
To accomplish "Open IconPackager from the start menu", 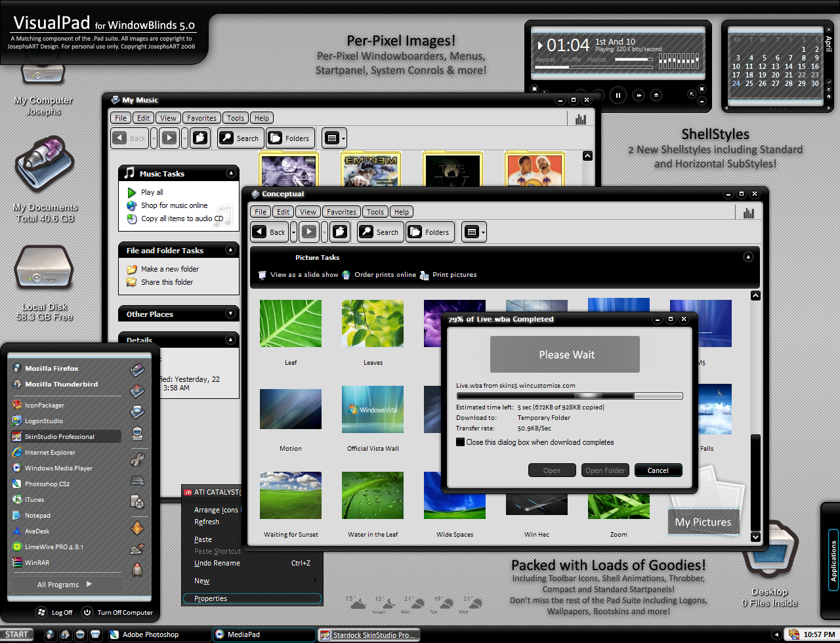I will pos(37,405).
